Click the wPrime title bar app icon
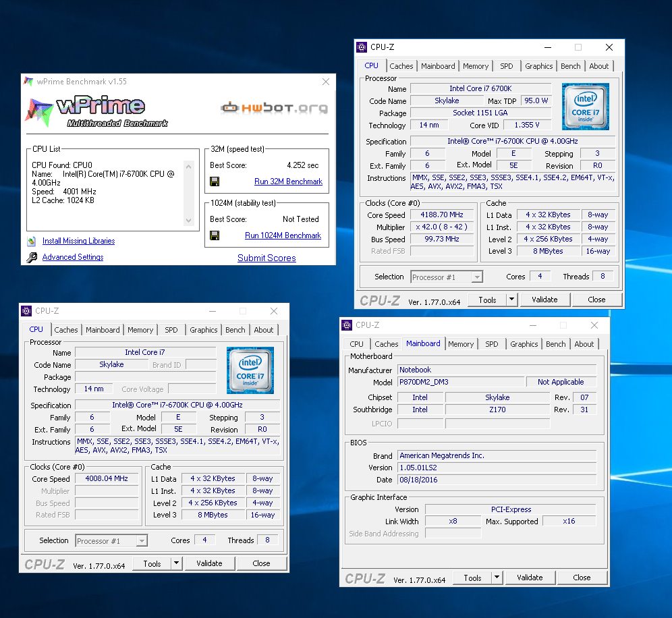Viewport: 672px width, 618px height. coord(28,82)
